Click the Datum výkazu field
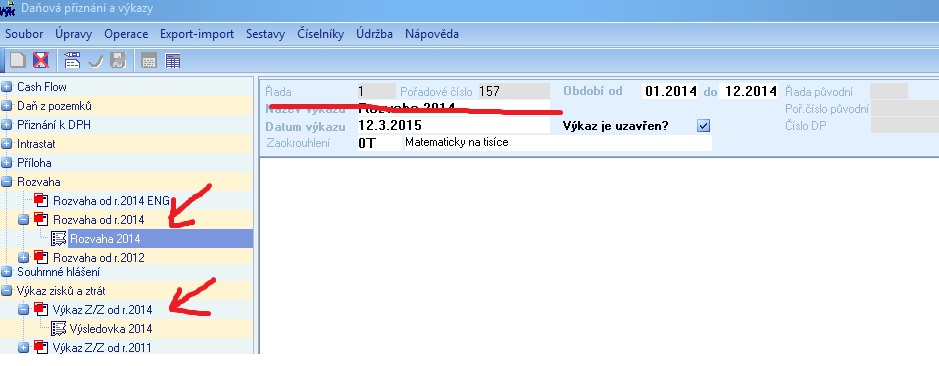Viewport: 939px width, 366px height. 453,126
